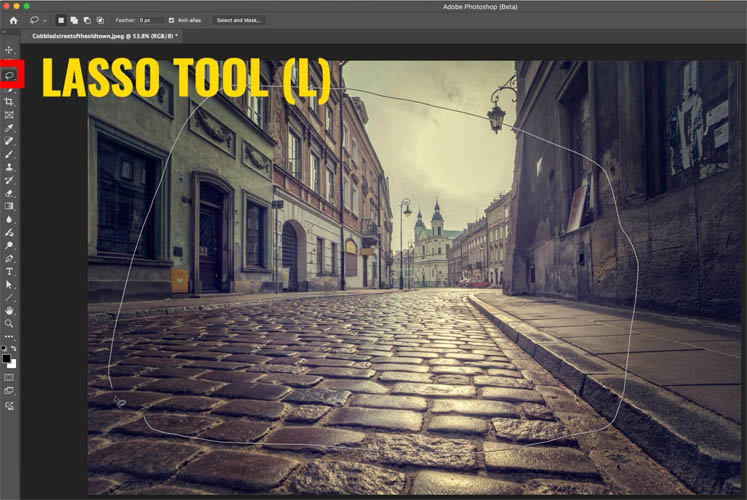Open the foreground color picker

point(6,359)
